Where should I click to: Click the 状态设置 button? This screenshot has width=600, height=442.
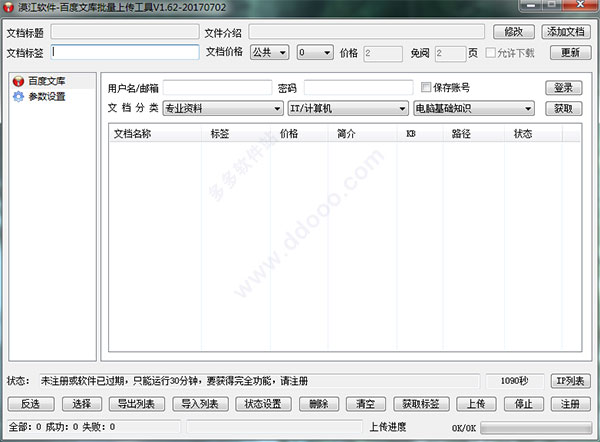click(x=263, y=404)
